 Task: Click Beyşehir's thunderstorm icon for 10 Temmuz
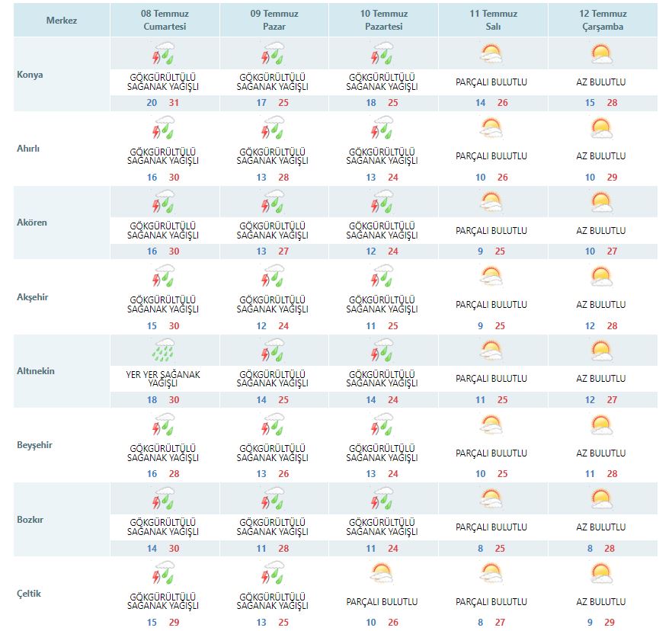(x=382, y=426)
